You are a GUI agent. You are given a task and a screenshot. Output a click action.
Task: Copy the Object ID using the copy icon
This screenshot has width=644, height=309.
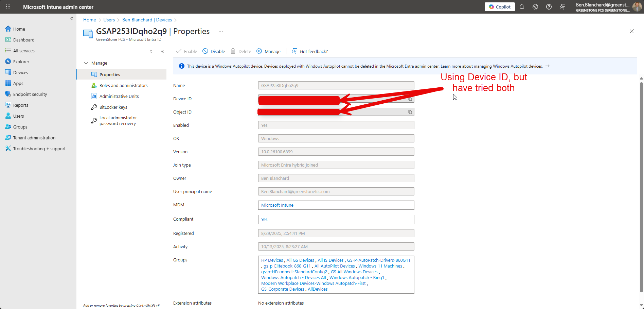(x=410, y=111)
